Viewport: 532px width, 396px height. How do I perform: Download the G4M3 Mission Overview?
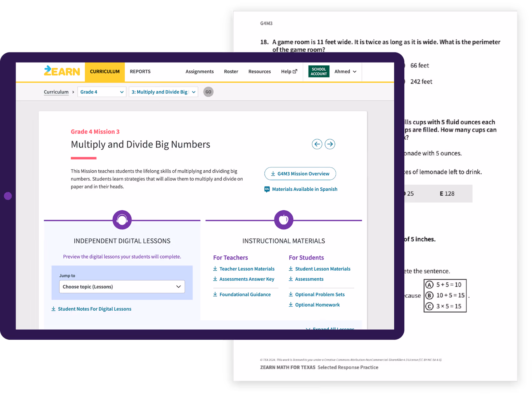coord(300,174)
